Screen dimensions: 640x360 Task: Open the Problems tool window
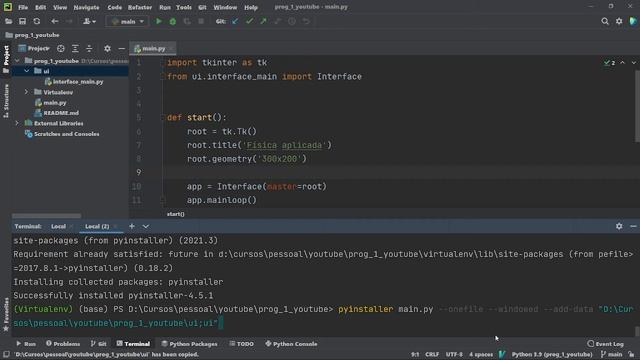[63, 344]
